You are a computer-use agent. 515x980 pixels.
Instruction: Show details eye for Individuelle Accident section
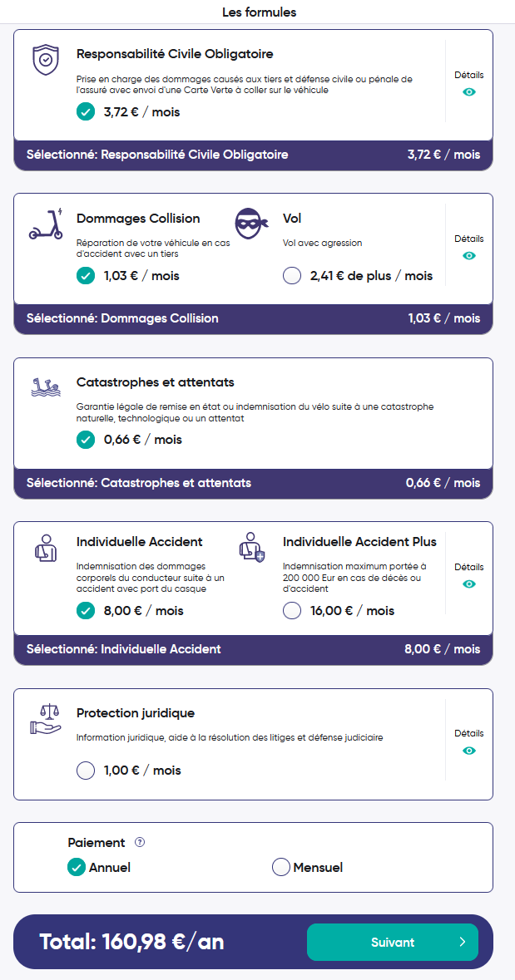click(x=468, y=584)
